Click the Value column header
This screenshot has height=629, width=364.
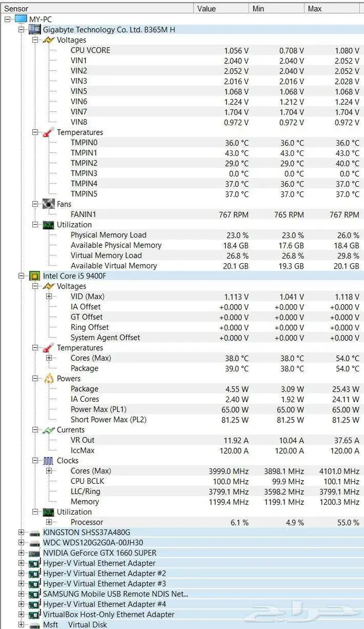point(206,9)
